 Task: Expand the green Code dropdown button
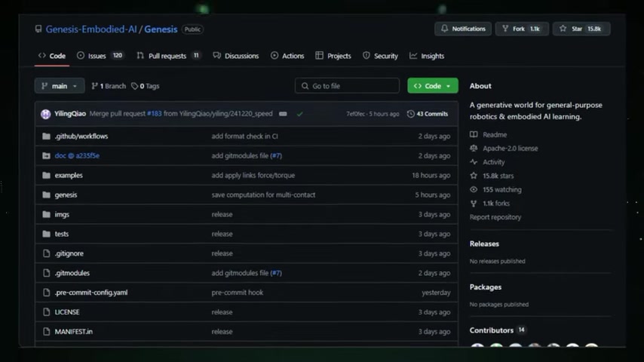pyautogui.click(x=433, y=86)
